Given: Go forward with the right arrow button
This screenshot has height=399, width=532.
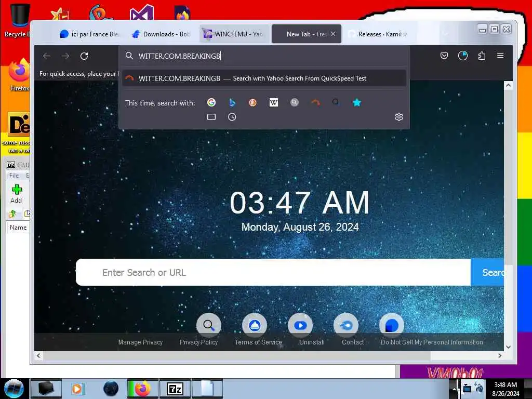Looking at the screenshot, I should [65, 56].
